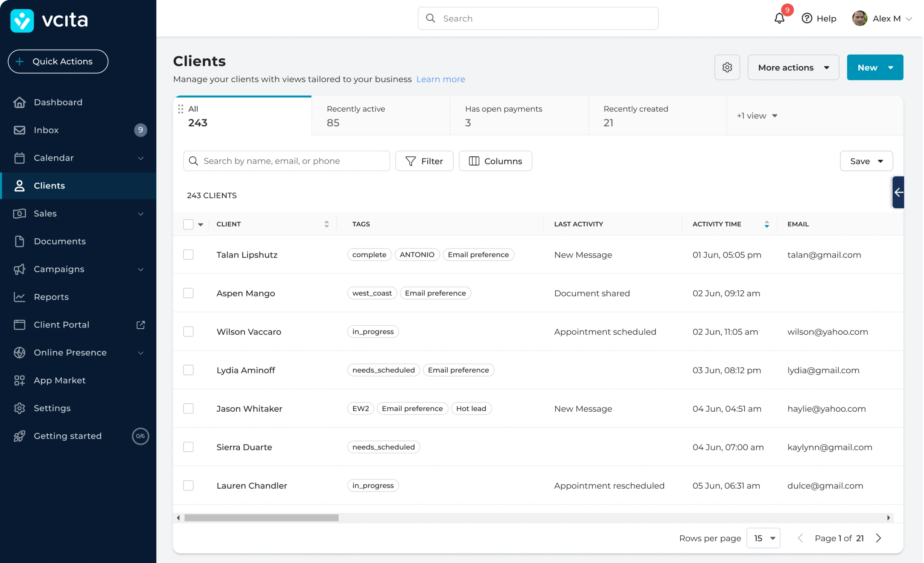
Task: Open Reports in the sidebar
Action: 51,297
